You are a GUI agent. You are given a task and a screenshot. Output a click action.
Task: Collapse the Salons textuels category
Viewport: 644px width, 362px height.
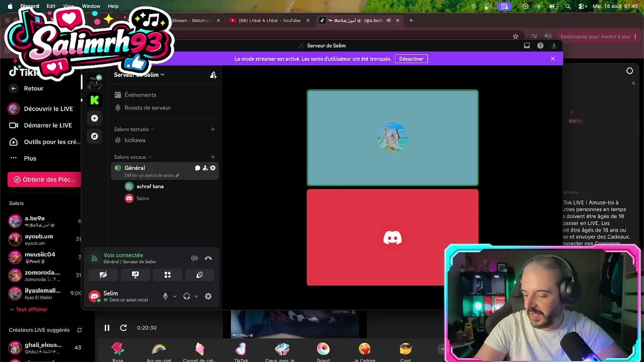134,129
